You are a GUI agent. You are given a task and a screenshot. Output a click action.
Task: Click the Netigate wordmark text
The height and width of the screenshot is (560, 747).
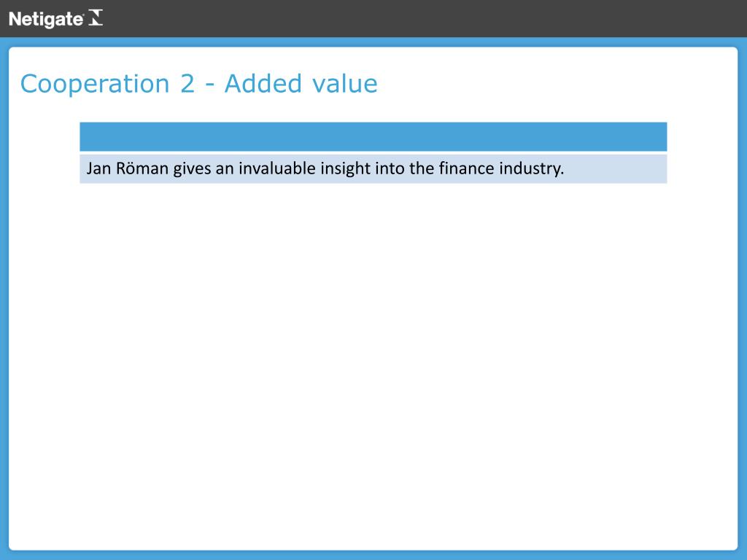[46, 19]
